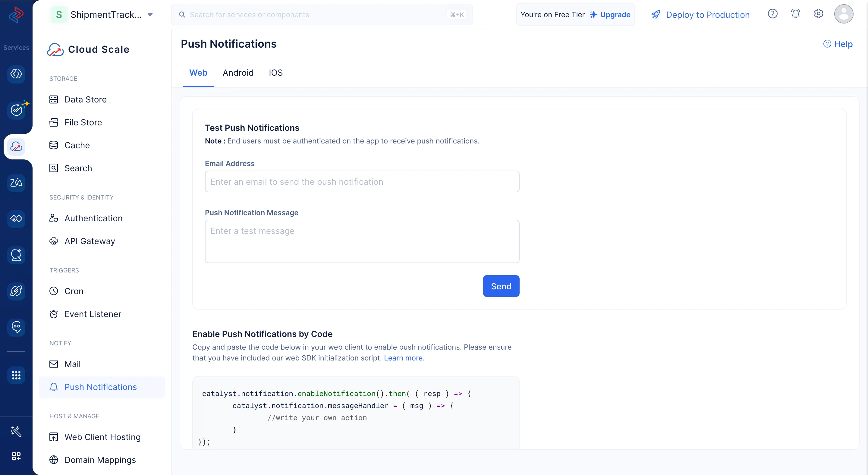The width and height of the screenshot is (868, 475).
Task: Click the user profile avatar
Action: pos(843,14)
